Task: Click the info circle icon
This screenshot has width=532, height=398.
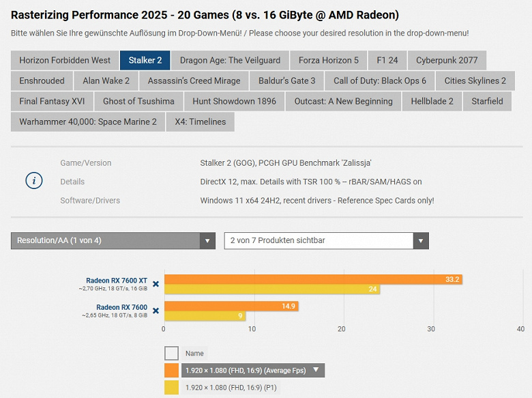Action: point(34,181)
